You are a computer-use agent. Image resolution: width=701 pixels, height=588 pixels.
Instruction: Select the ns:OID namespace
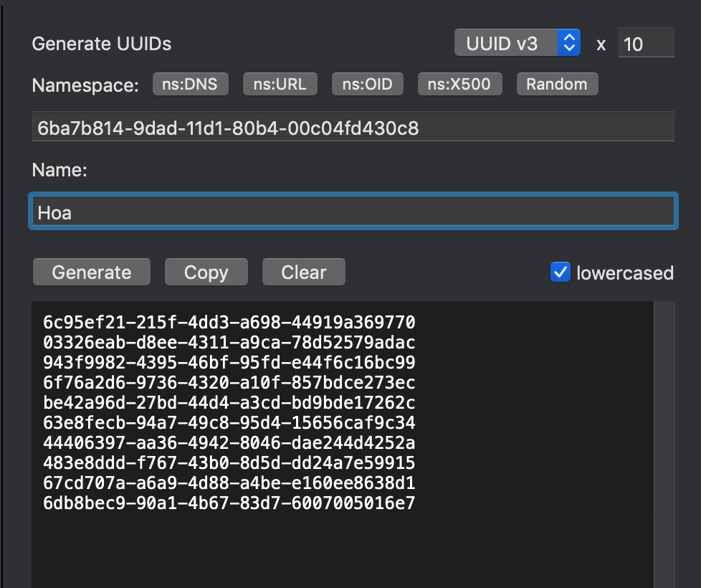coord(367,84)
